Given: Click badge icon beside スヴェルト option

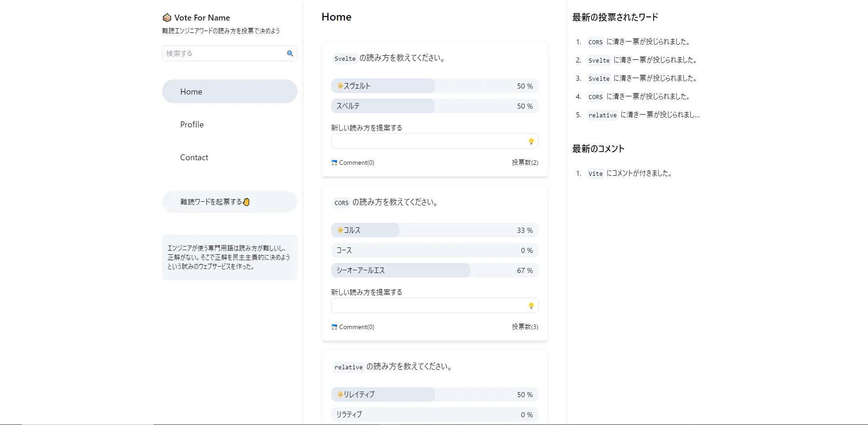Looking at the screenshot, I should tap(340, 86).
